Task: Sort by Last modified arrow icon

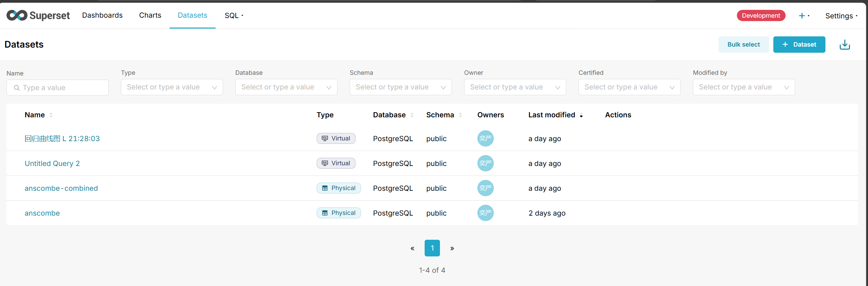Action: click(581, 115)
